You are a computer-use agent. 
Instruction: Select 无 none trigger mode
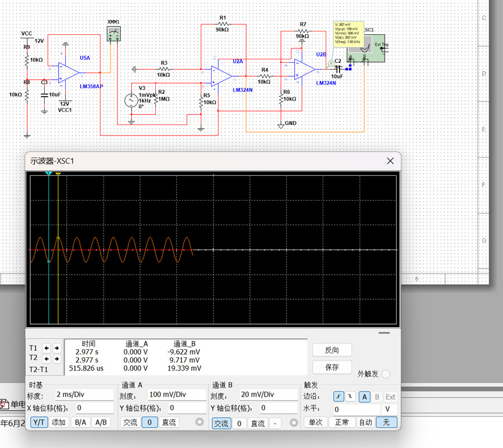(x=387, y=422)
